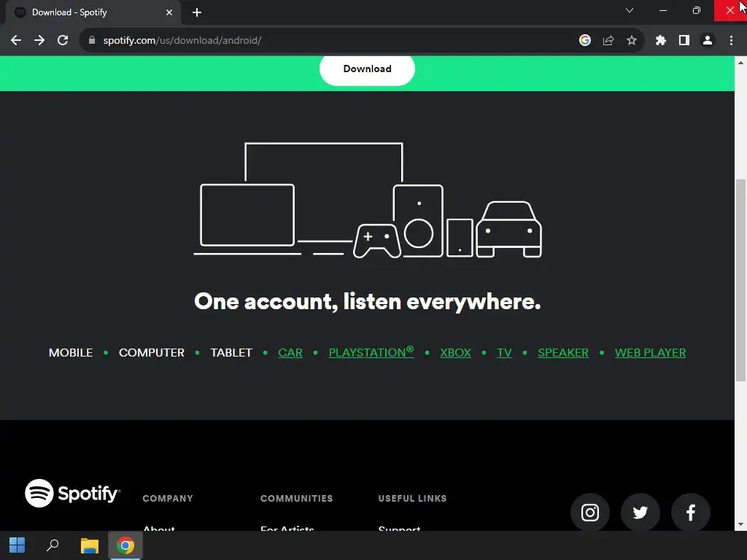Open the XBOX link
The image size is (747, 560).
[455, 353]
